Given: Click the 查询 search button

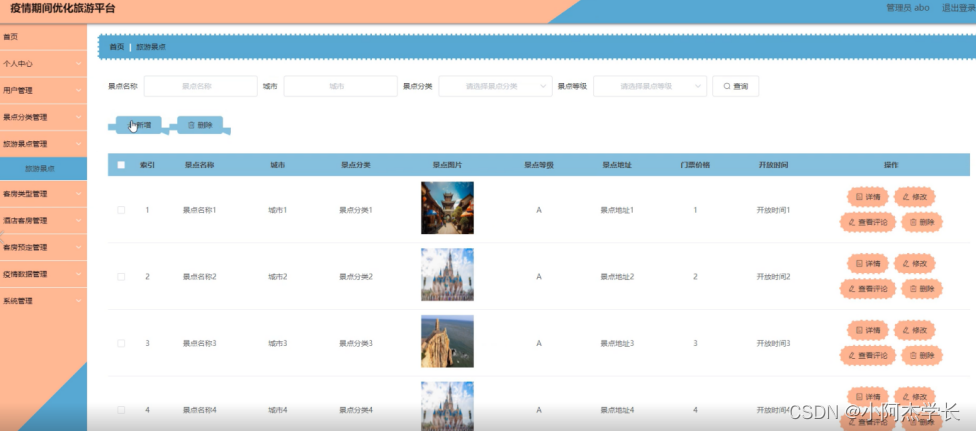Looking at the screenshot, I should (735, 87).
